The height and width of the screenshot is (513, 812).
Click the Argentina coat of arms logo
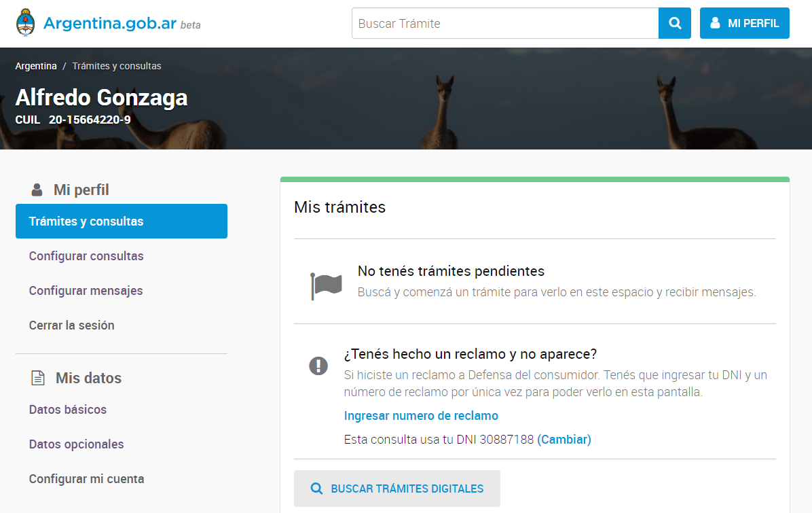(x=26, y=23)
